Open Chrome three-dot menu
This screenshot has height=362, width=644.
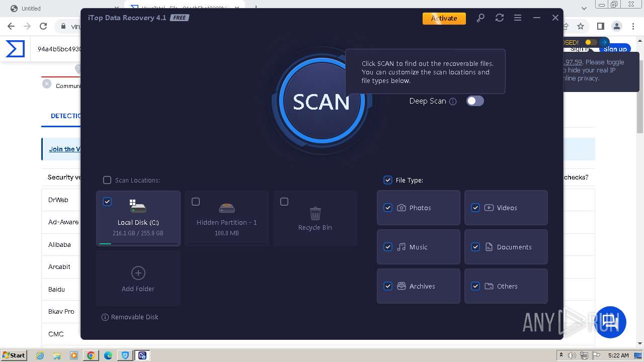coord(633,26)
